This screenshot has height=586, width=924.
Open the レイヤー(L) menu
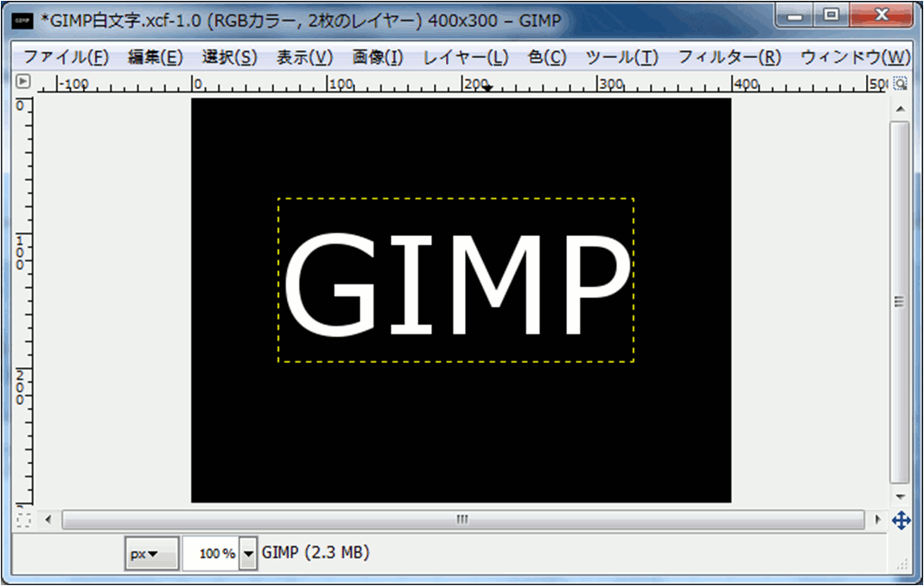465,58
